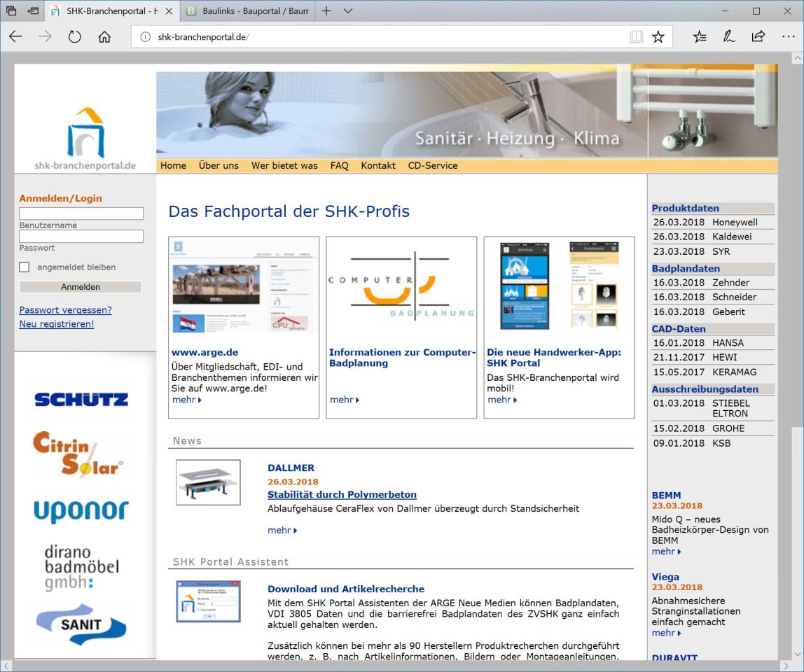804x672 pixels.
Task: Open Stabilität durch Polymerbeton article
Action: click(342, 495)
